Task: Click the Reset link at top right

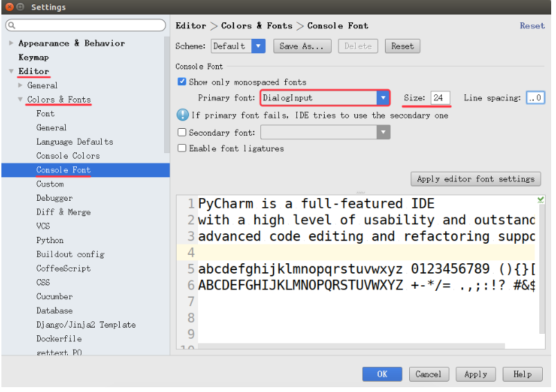Action: click(x=532, y=26)
